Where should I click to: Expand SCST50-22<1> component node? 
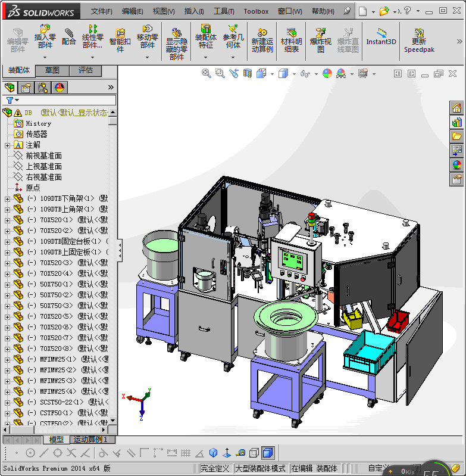(x=7, y=403)
